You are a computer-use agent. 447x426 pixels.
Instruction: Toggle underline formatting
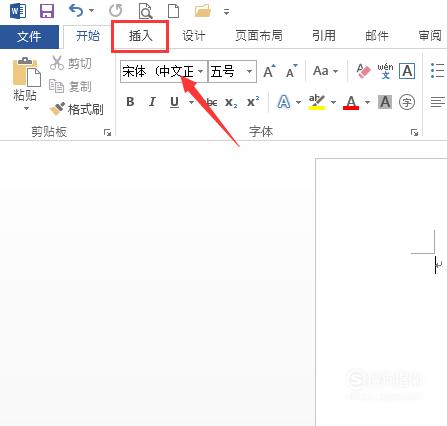(x=174, y=102)
